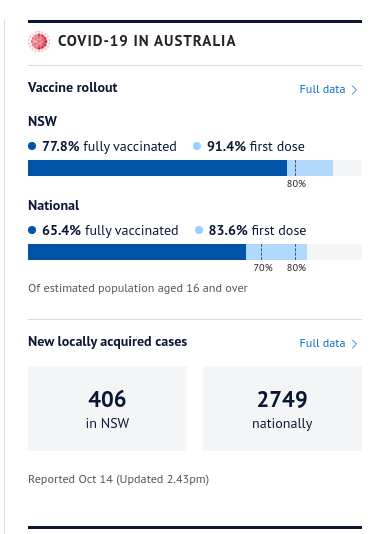
Task: Open Full data link for Vaccine rollout
Action: [322, 89]
